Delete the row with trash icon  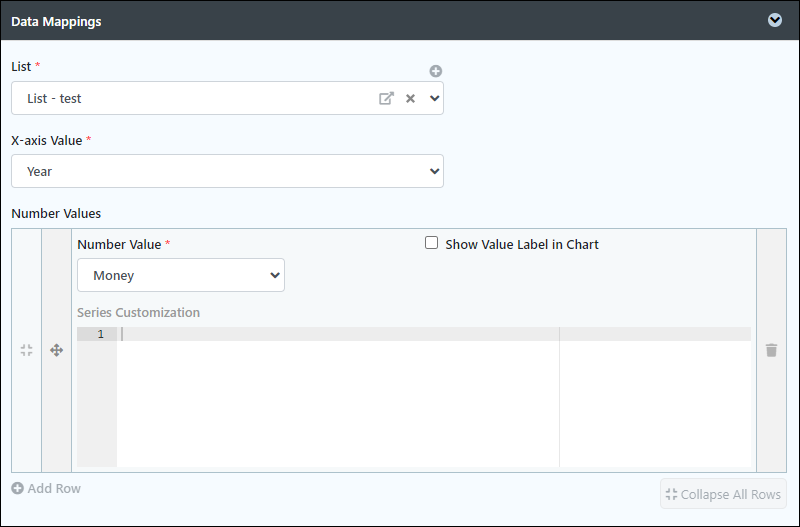pyautogui.click(x=771, y=350)
